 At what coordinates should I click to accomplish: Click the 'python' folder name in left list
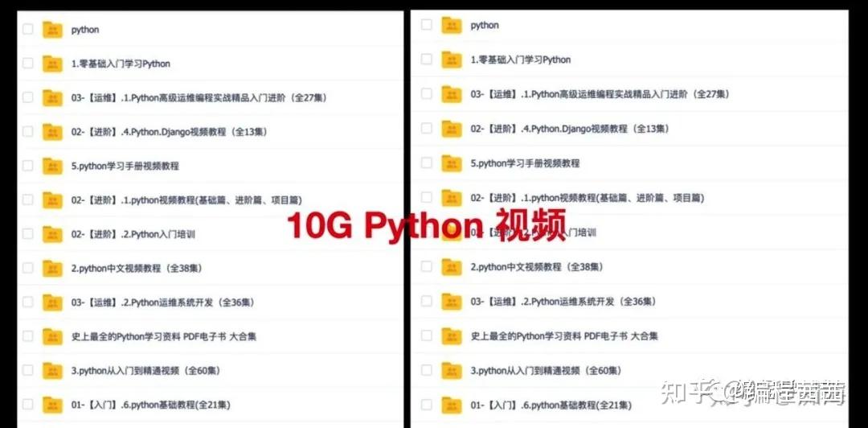point(85,30)
